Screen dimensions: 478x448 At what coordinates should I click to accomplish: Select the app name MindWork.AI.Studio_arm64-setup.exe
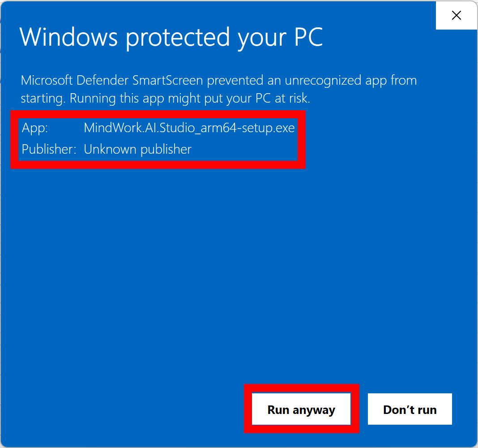pos(189,128)
